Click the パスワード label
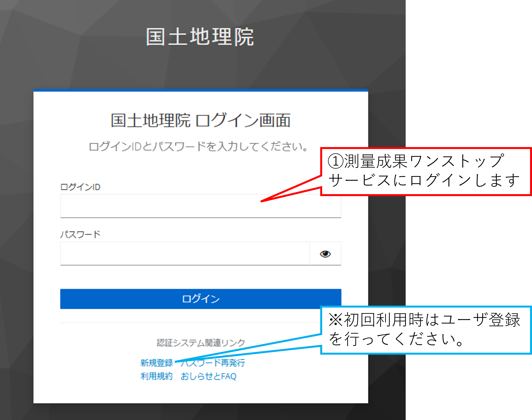Viewport: 532px width, 420px height. (80, 234)
